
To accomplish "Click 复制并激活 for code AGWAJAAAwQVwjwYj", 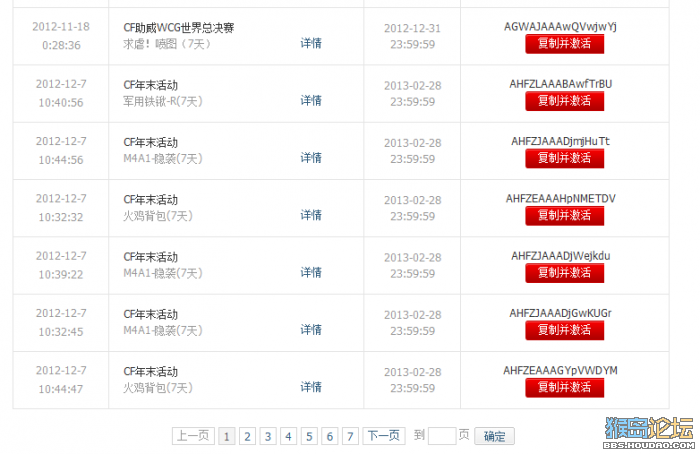I will pos(564,44).
